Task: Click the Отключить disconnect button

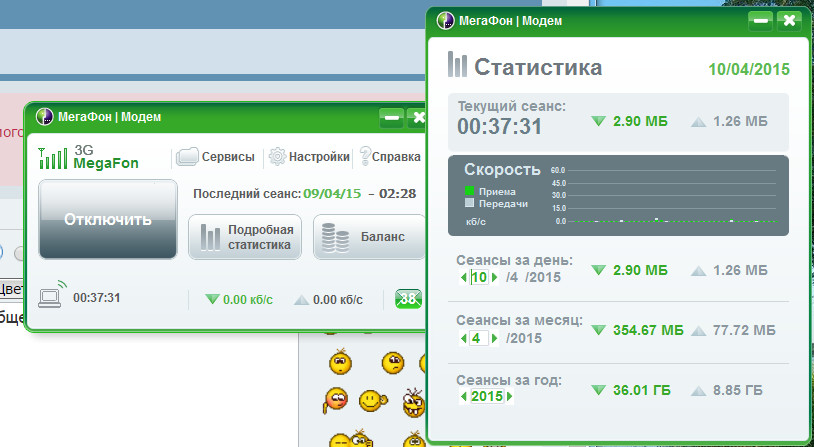Action: [x=108, y=219]
